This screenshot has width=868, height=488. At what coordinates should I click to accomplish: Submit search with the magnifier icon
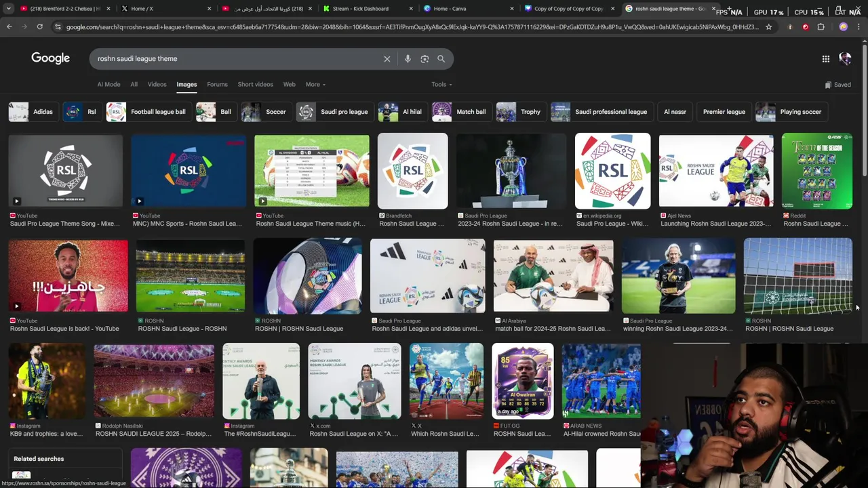tap(441, 59)
